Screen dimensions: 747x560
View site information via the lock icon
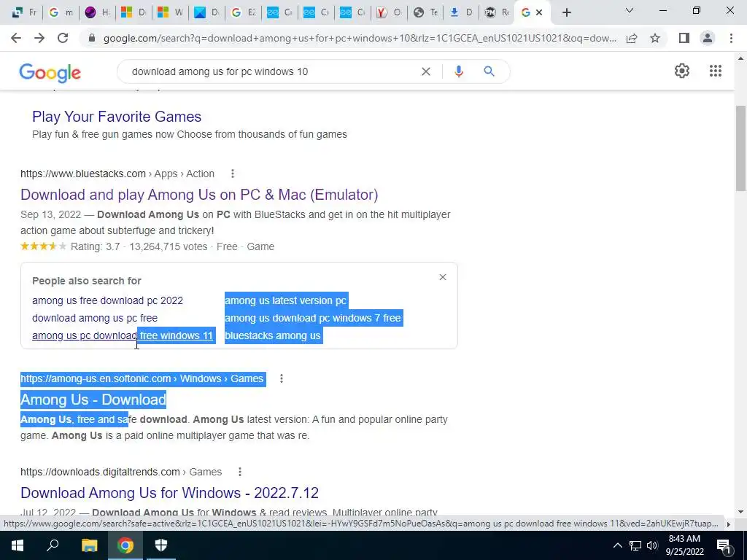[x=92, y=38]
